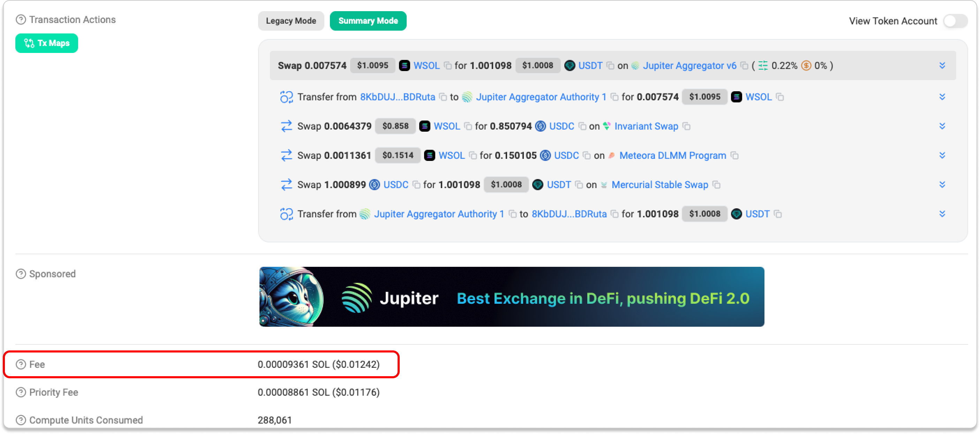Expand the main Jupiter swap summary row
Viewport: 980px width, 434px height.
tap(942, 65)
